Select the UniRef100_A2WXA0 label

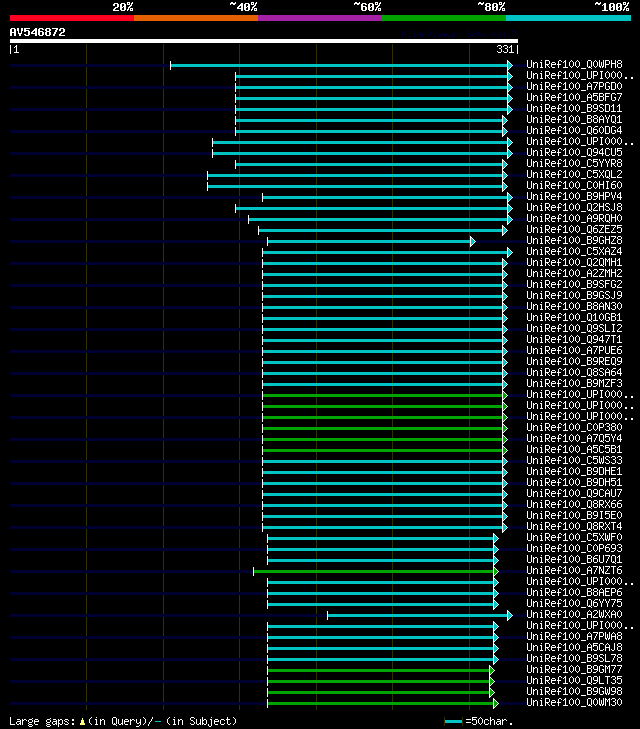574,615
